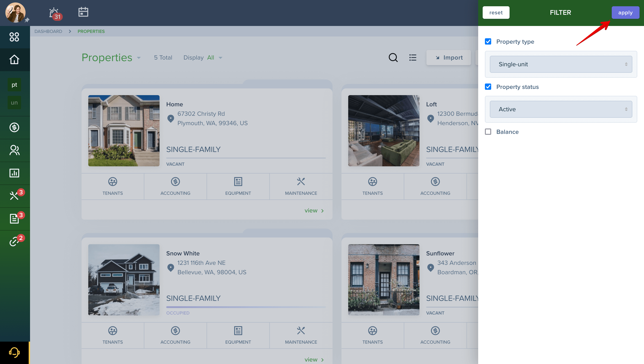Click view link on Home card
This screenshot has width=644, height=364.
314,210
